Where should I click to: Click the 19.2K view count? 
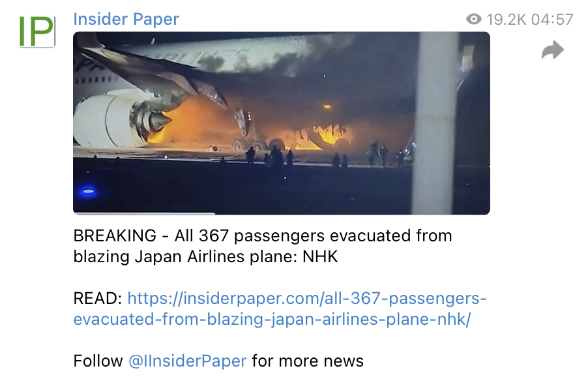507,20
